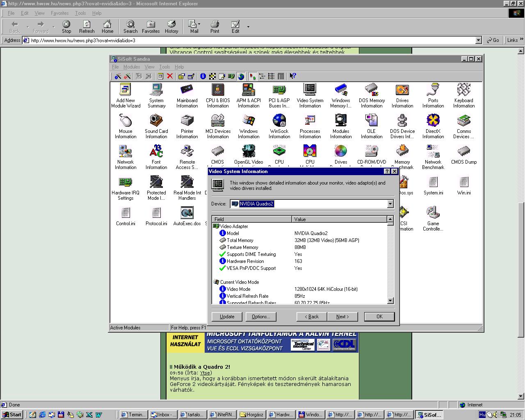This screenshot has height=420, width=525.
Task: Open Sandra's Tools menu
Action: pyautogui.click(x=164, y=67)
